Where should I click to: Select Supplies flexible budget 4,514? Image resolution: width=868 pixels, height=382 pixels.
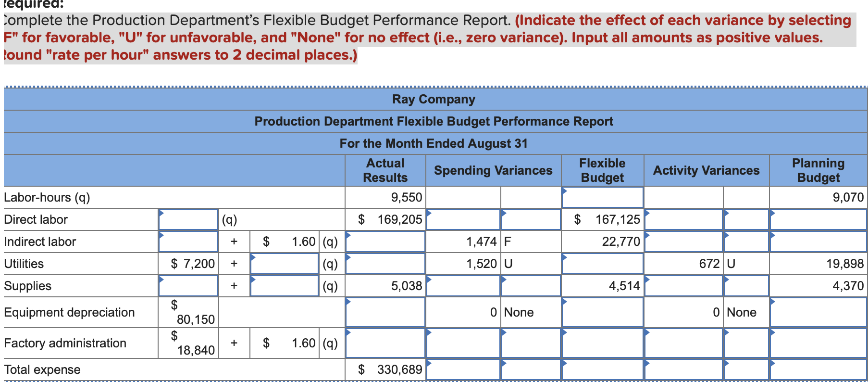(x=603, y=286)
